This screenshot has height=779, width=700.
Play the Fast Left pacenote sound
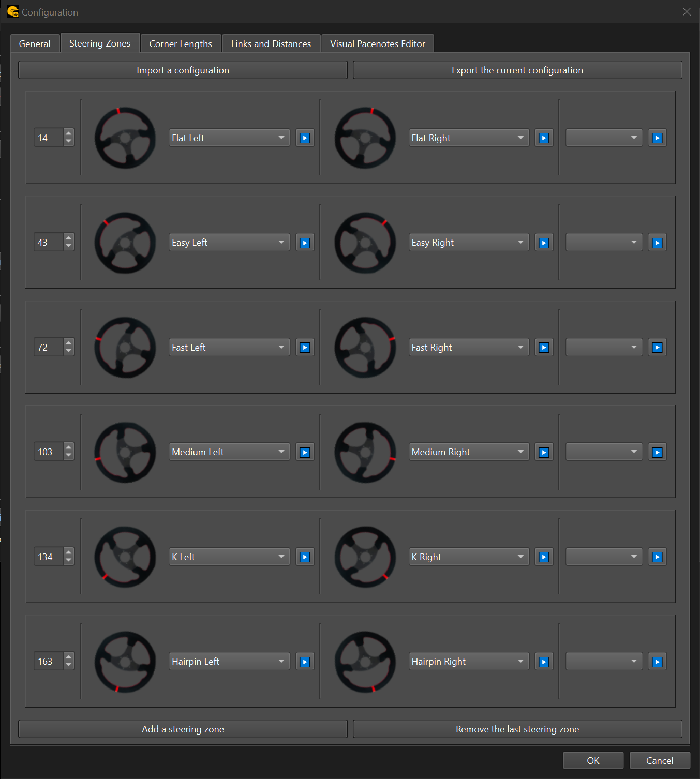click(x=305, y=348)
